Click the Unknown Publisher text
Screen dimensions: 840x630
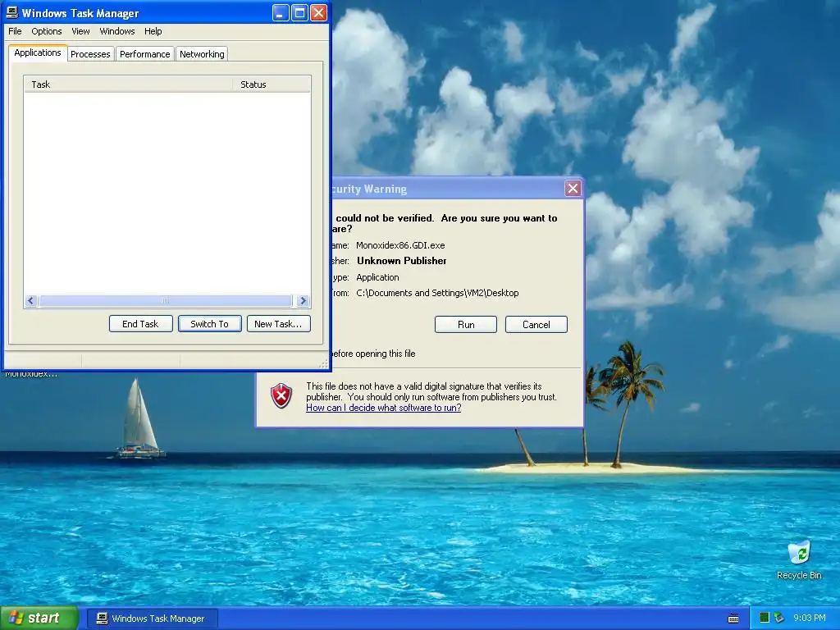pyautogui.click(x=402, y=261)
